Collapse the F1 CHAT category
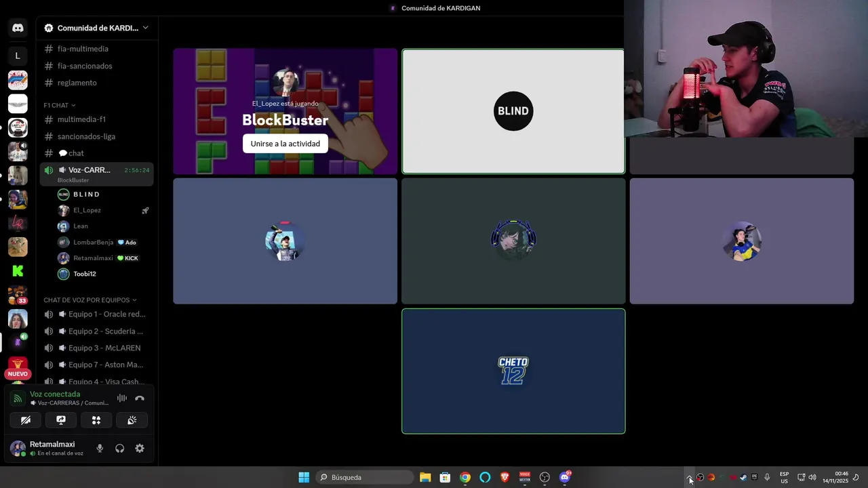Viewport: 868px width, 488px height. point(60,105)
